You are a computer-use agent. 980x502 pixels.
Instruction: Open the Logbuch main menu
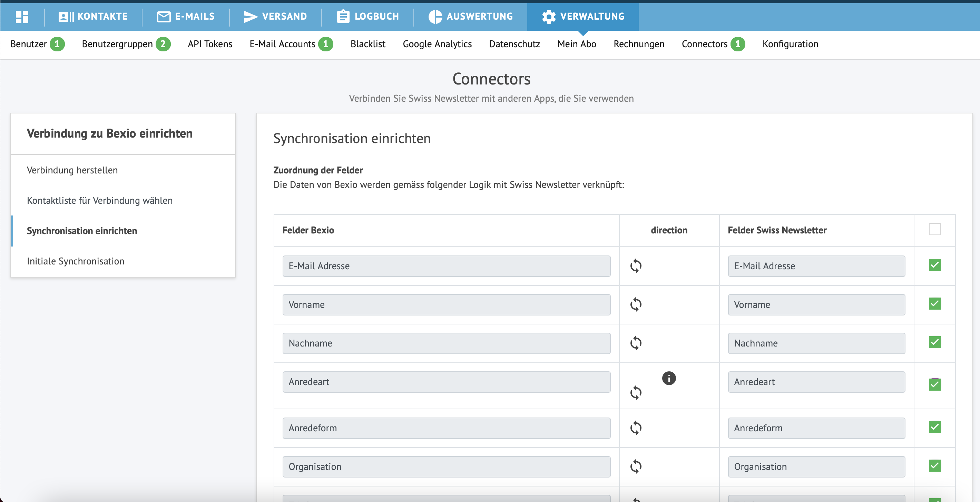click(x=368, y=16)
